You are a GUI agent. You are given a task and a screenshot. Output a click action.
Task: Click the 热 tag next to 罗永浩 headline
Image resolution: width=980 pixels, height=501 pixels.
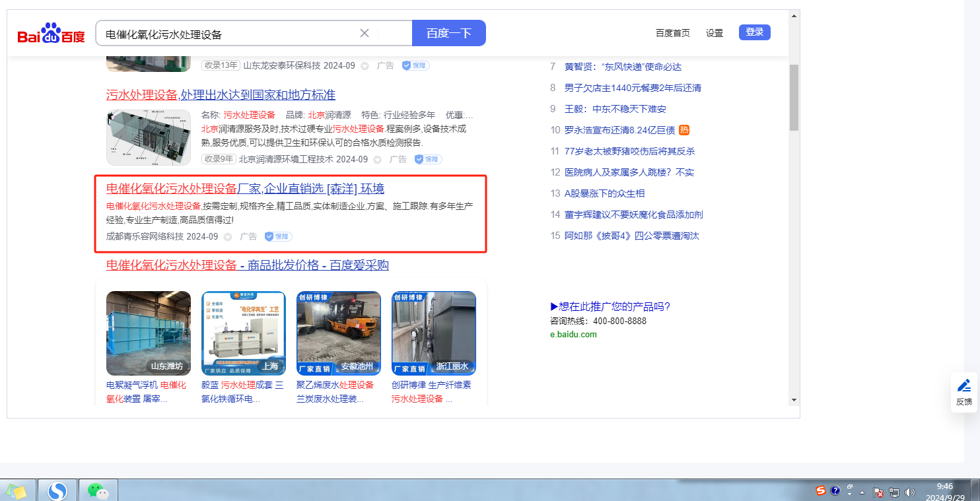684,130
